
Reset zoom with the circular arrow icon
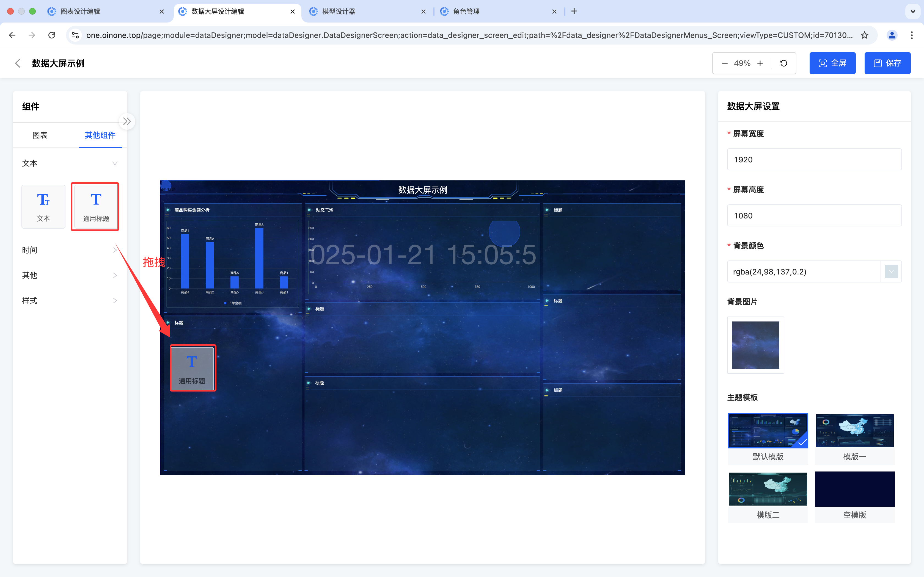(x=783, y=63)
